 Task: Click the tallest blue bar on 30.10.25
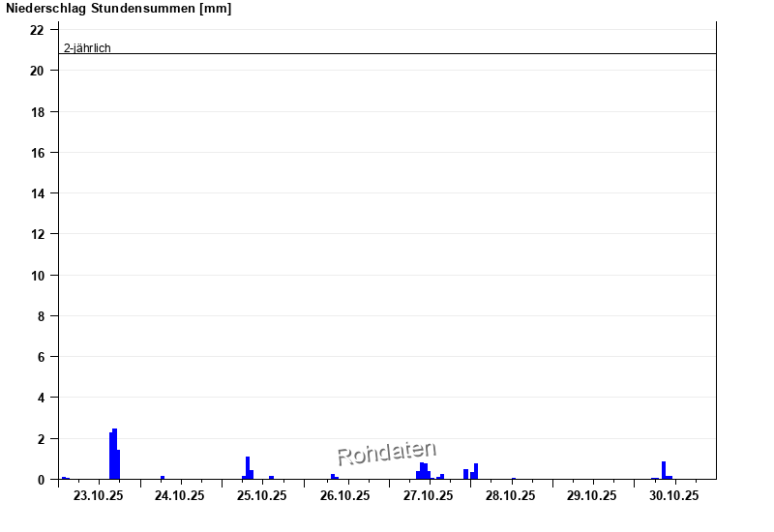pos(664,470)
